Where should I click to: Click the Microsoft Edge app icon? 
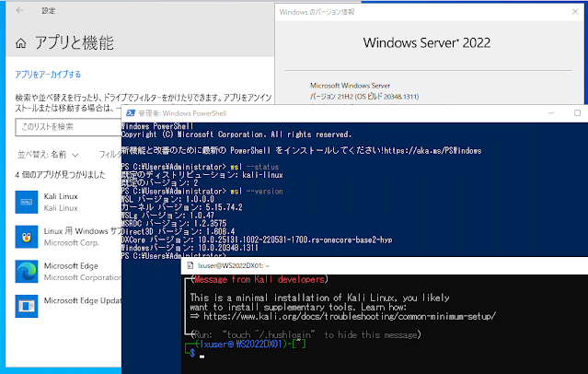(27, 272)
